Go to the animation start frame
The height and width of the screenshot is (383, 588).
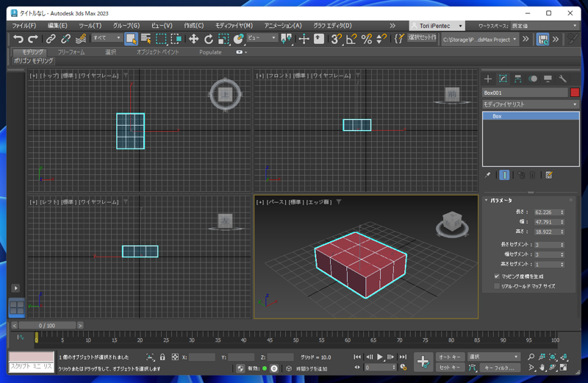coord(357,357)
